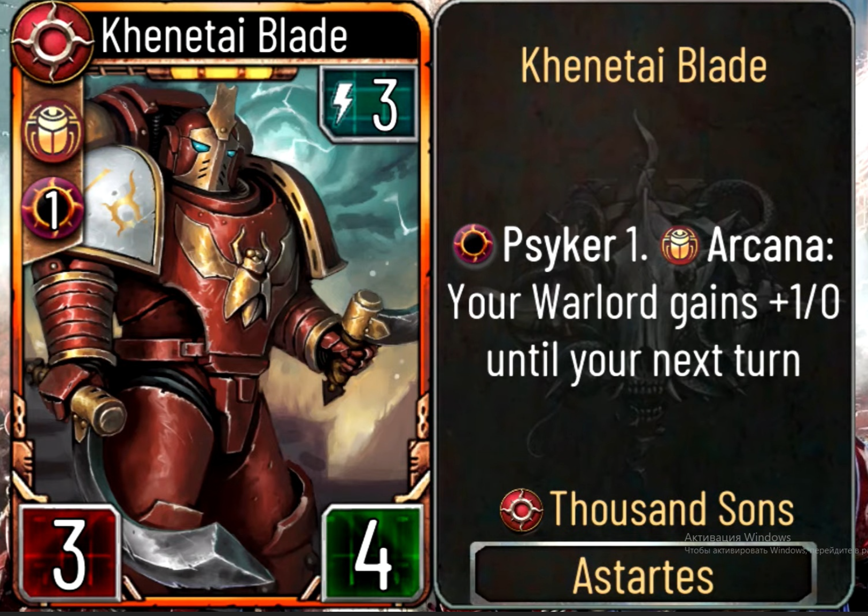
Task: Select the Psyker 1 keyword text
Action: (x=575, y=246)
